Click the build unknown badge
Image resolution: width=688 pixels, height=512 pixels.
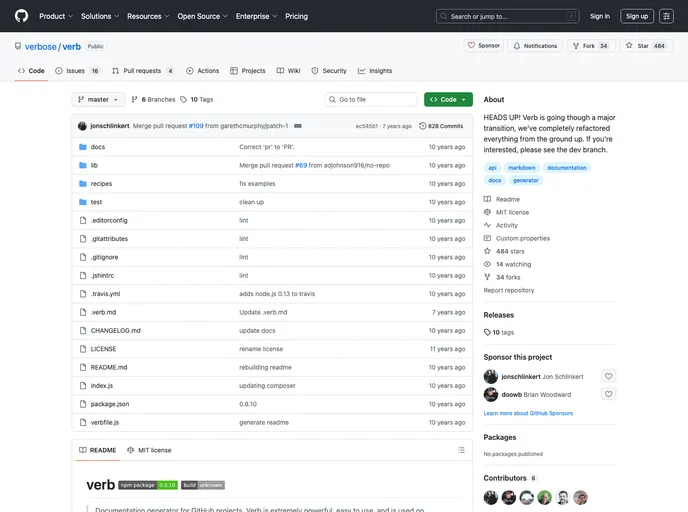pyautogui.click(x=203, y=485)
